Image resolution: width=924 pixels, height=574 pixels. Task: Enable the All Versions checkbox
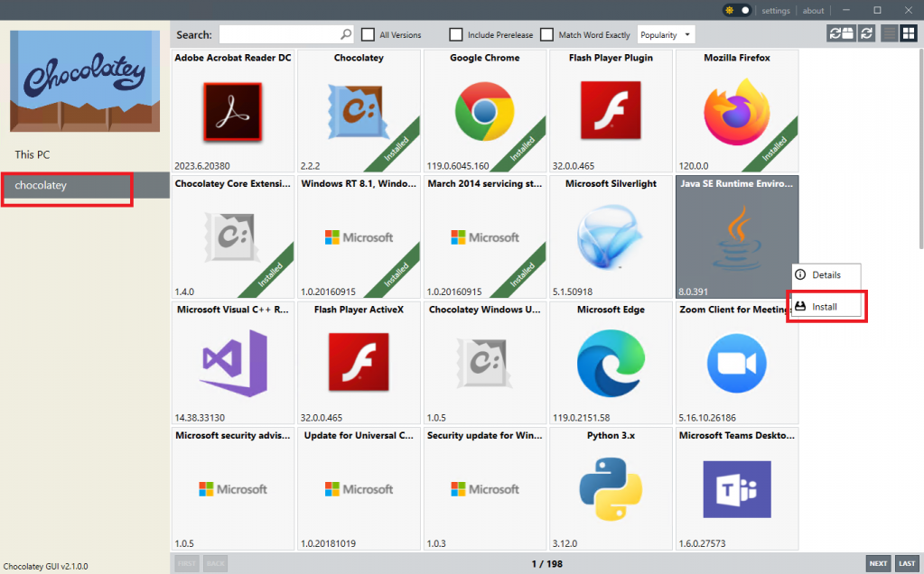click(x=368, y=34)
